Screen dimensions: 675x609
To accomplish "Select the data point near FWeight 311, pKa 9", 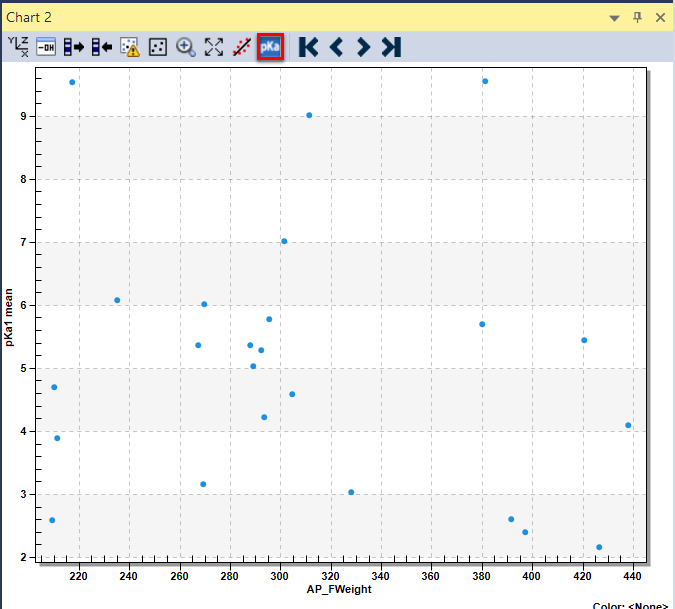I will point(309,115).
